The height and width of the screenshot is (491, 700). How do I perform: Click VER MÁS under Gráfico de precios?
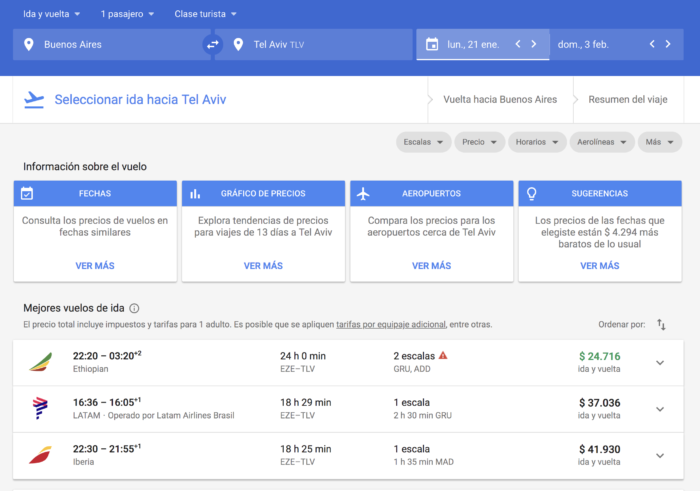pyautogui.click(x=263, y=266)
